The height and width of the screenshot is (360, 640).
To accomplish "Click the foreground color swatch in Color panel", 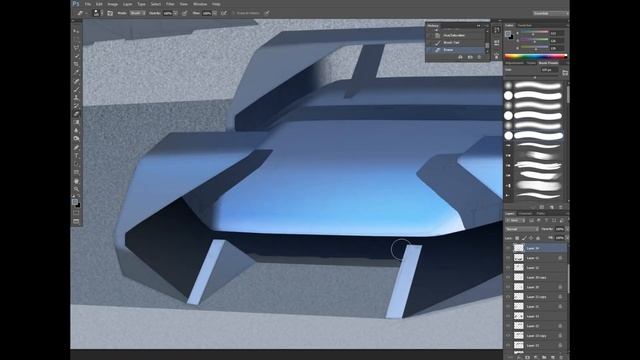I will coord(508,34).
